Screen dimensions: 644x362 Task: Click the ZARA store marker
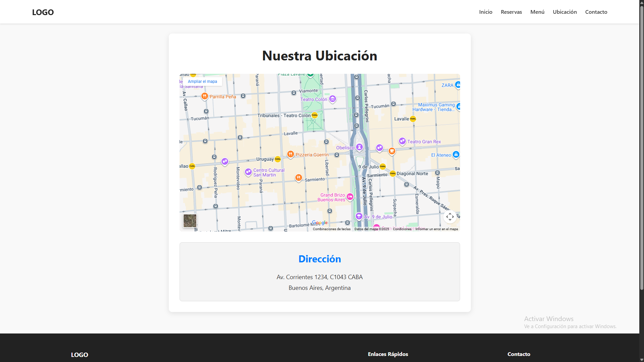pos(457,85)
